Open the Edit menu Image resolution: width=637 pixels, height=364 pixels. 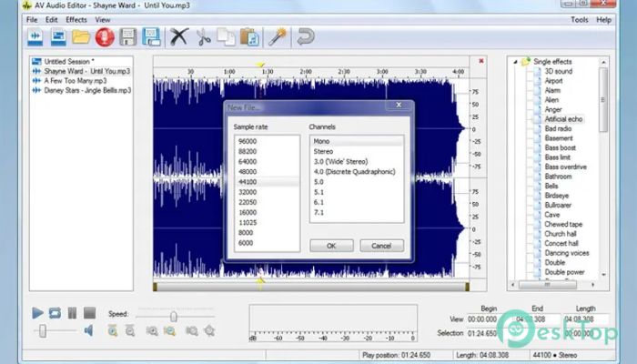click(x=51, y=19)
